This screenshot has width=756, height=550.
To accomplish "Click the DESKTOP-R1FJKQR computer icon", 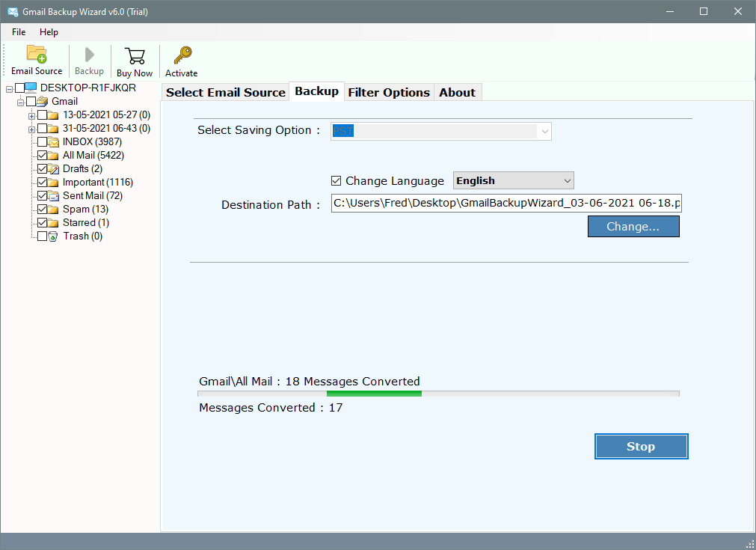I will click(31, 88).
